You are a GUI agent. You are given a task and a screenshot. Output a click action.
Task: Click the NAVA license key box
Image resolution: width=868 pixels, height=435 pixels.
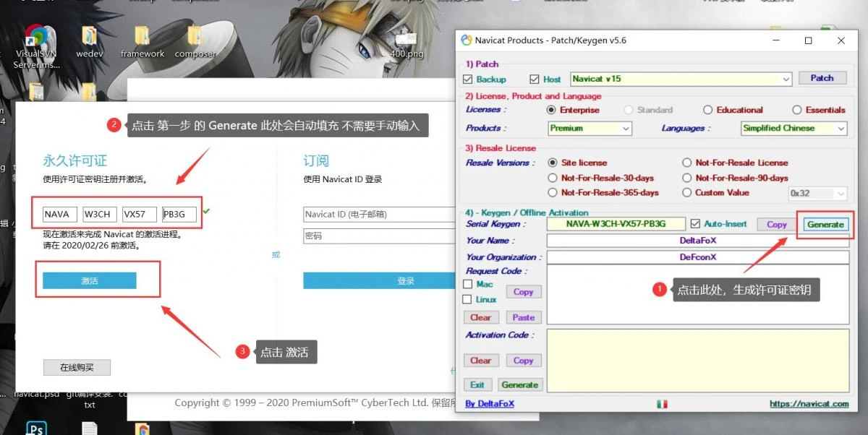[x=60, y=214]
